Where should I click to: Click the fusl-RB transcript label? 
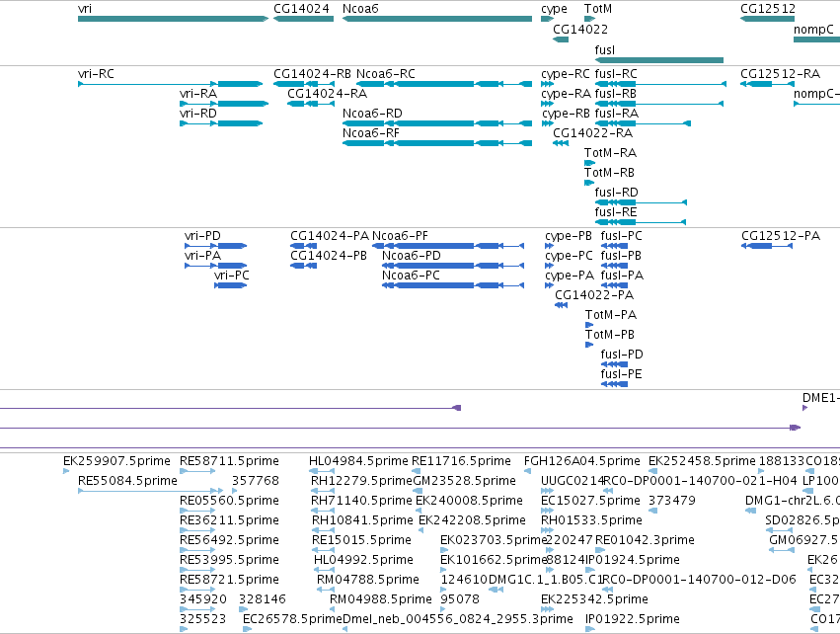[x=616, y=93]
